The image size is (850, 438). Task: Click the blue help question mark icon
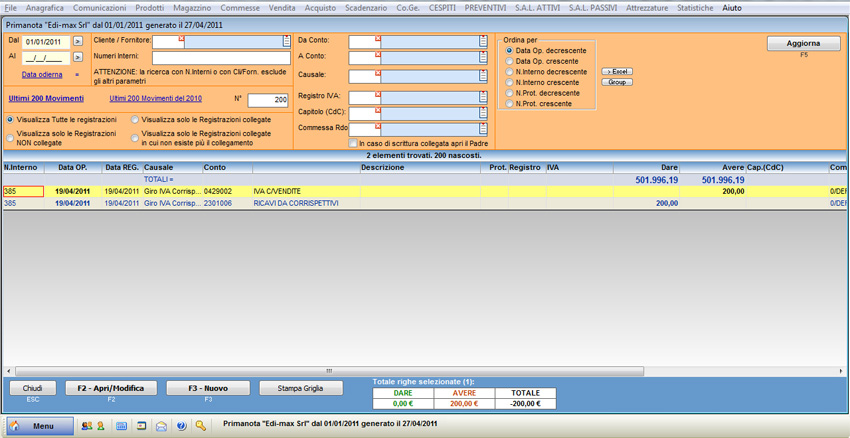(181, 426)
